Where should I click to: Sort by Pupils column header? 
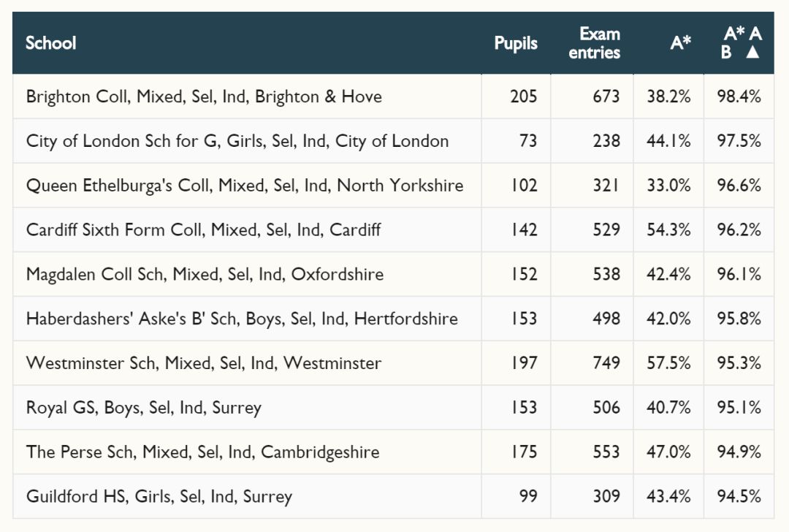coord(515,43)
